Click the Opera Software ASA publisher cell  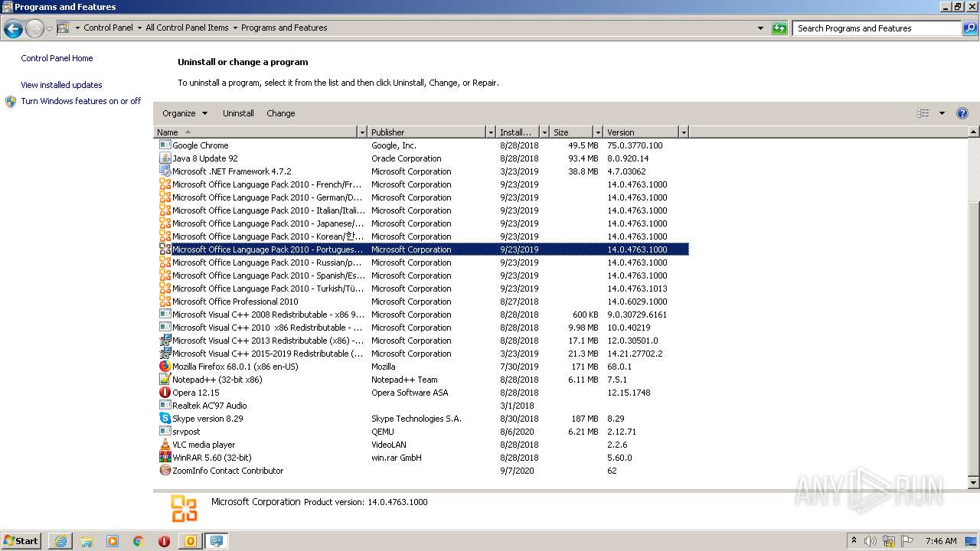(x=410, y=393)
